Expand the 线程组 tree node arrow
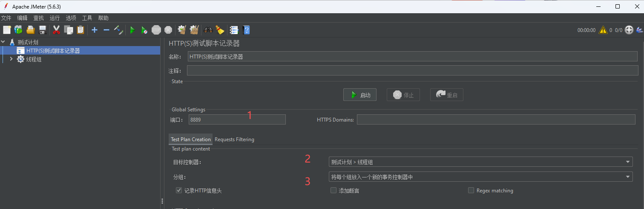The image size is (644, 209). [11, 59]
